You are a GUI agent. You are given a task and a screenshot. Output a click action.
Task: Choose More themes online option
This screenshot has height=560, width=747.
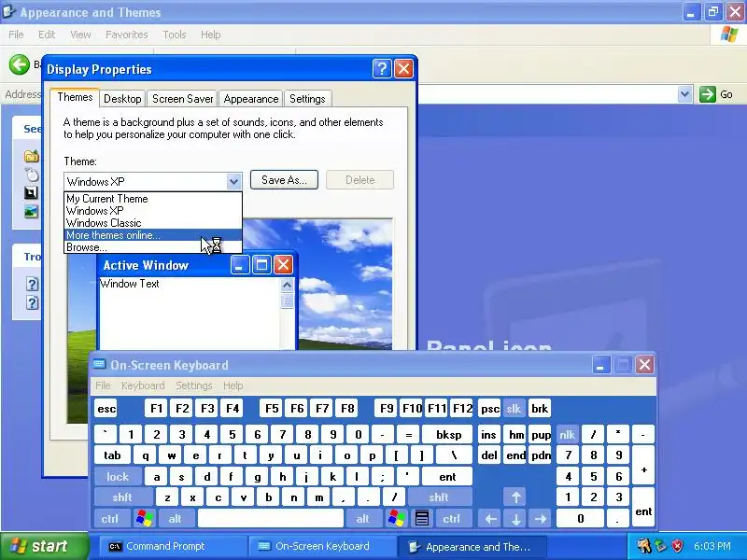[153, 235]
